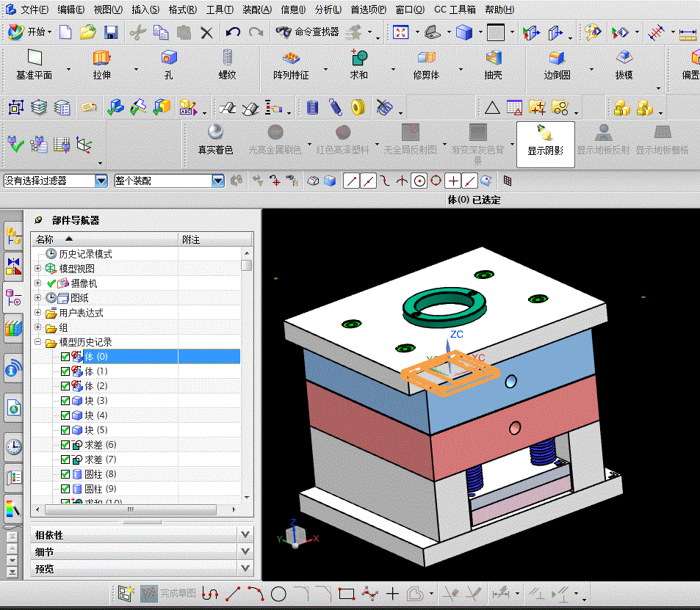Toggle the checkbox for 块 (3)
Screen dimensions: 700x610
click(65, 401)
